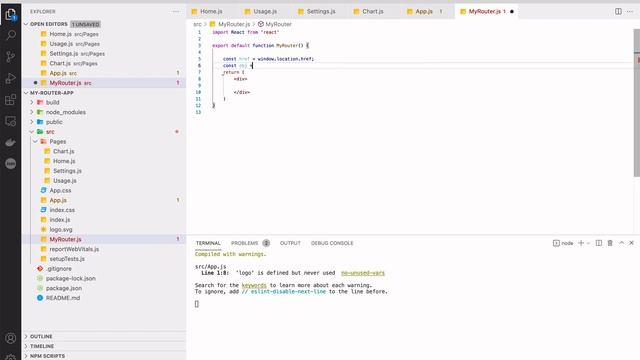This screenshot has height=360, width=640.
Task: Click the keywords link in terminal
Action: tap(254, 285)
